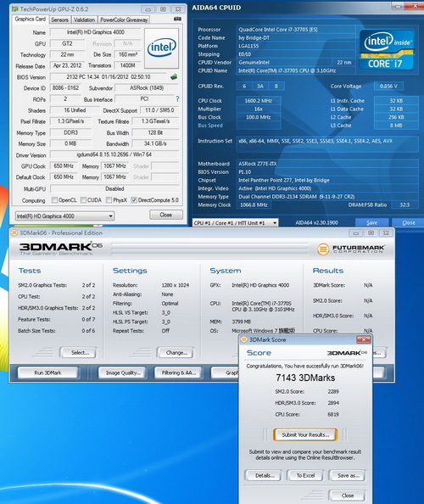Click the Chipset Intel Panther Point Z77 value

point(327,181)
